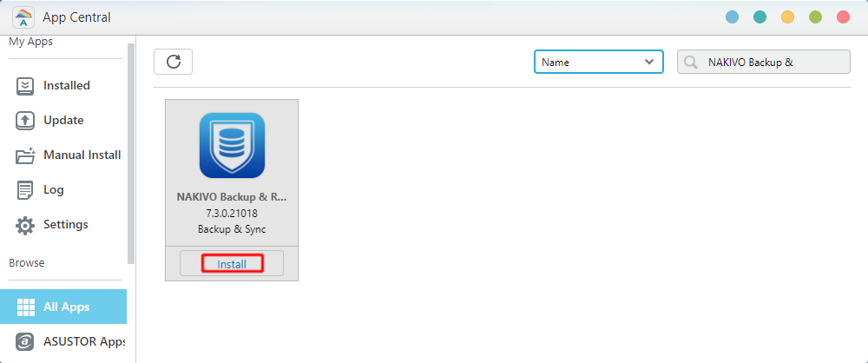The width and height of the screenshot is (868, 363).
Task: Click the blue circle window button
Action: 732,17
